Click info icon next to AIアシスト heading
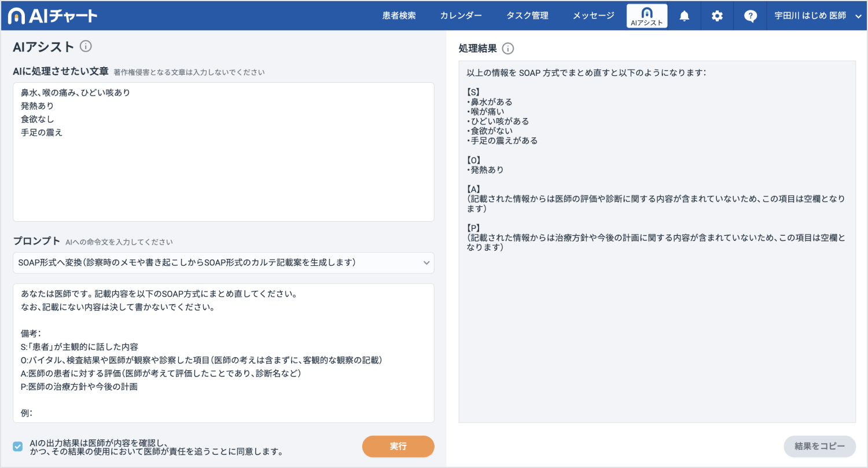 tap(86, 46)
